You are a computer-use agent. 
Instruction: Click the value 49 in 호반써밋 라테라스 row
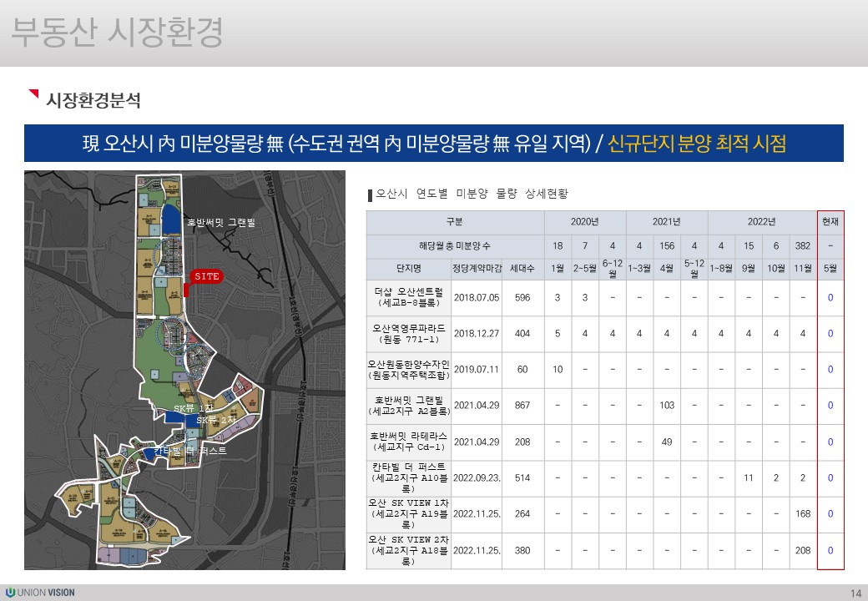click(x=667, y=442)
